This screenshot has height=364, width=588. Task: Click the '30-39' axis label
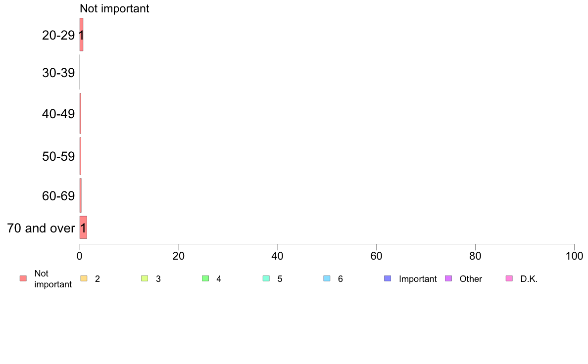tap(58, 73)
